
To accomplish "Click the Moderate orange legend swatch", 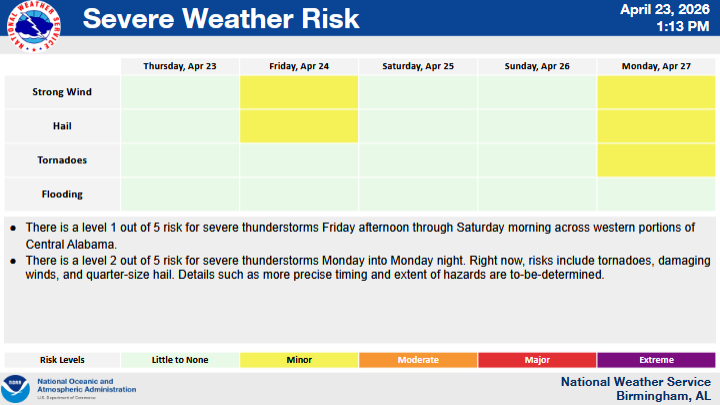I will [x=418, y=360].
